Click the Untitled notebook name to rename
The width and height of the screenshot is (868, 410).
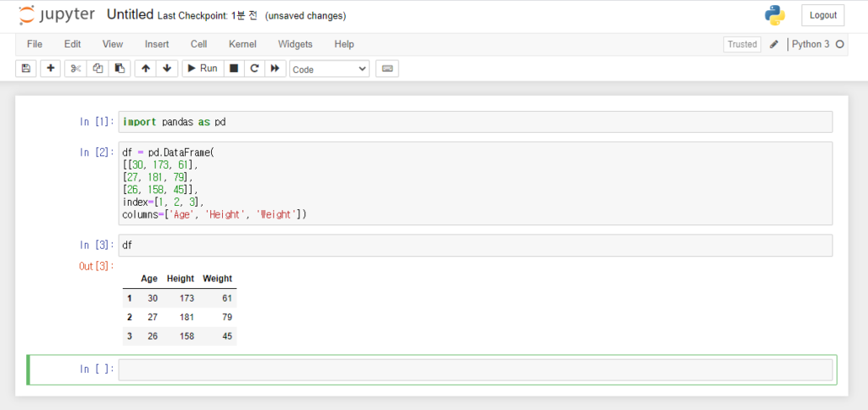[x=130, y=15]
